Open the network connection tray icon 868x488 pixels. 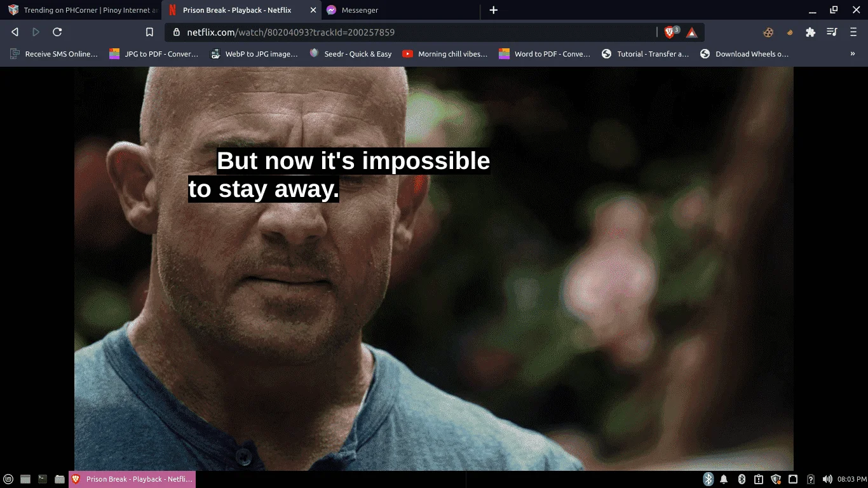coord(792,479)
